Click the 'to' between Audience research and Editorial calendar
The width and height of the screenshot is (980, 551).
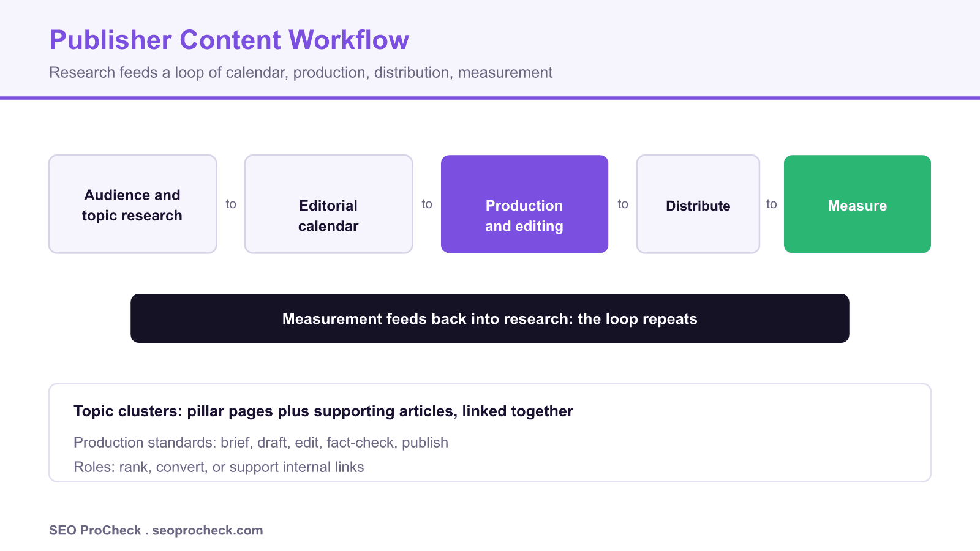231,204
